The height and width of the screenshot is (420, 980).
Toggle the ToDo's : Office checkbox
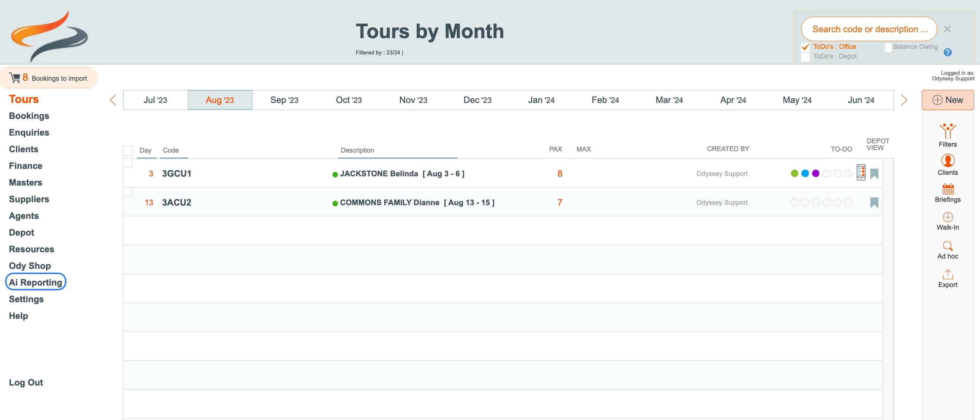805,47
